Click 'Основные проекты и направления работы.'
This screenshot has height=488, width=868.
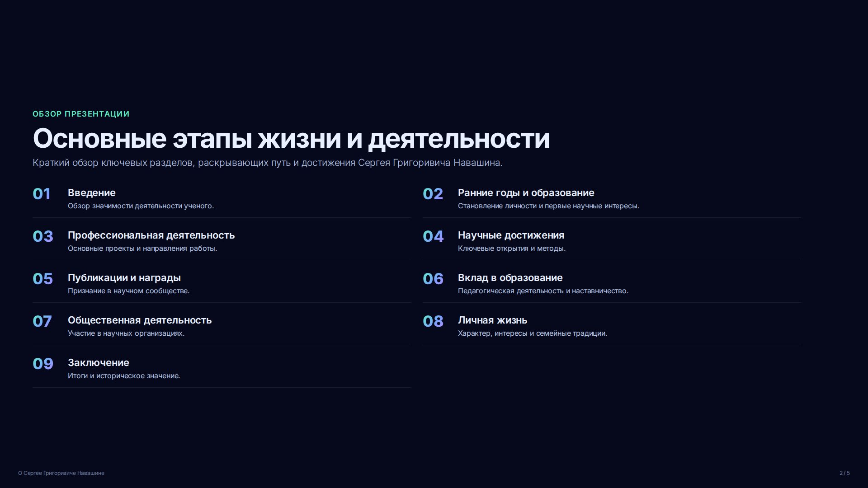(142, 249)
